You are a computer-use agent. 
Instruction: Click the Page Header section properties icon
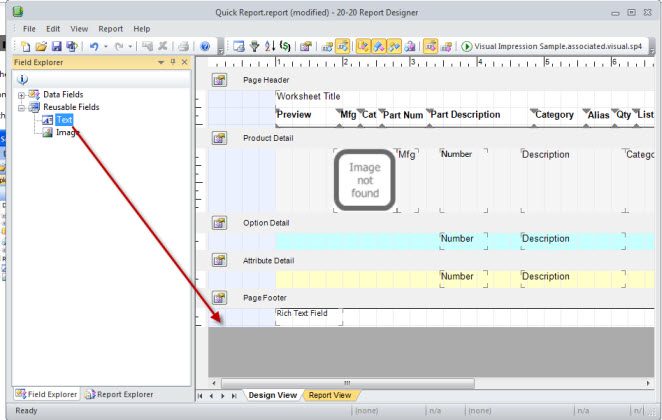[219, 80]
